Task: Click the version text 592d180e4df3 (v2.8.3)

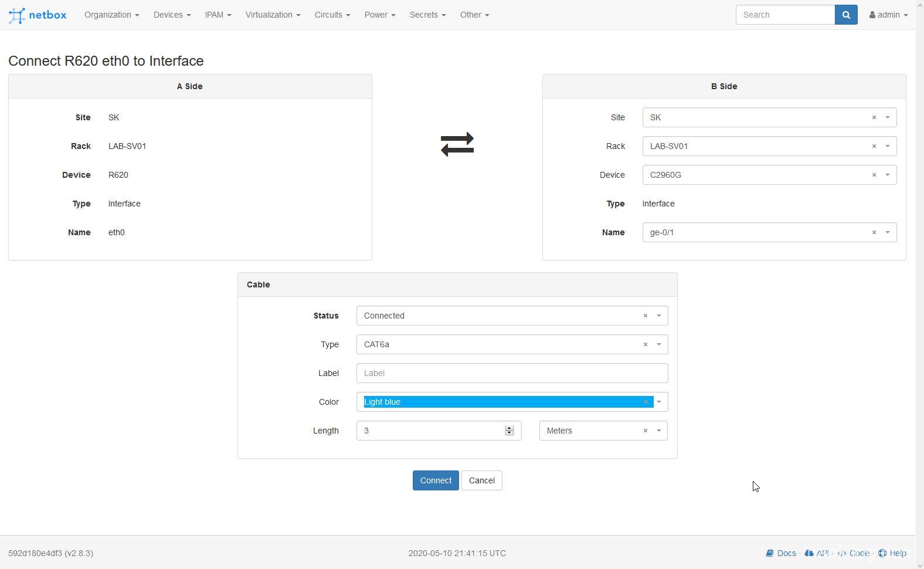Action: pos(51,553)
